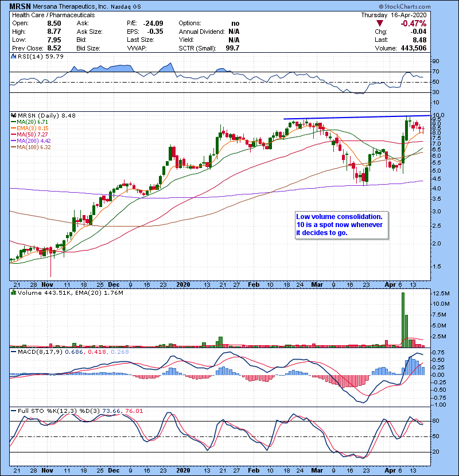This screenshot has width=459, height=476.
Task: Select the Open value 8.50
Action: tap(54, 24)
